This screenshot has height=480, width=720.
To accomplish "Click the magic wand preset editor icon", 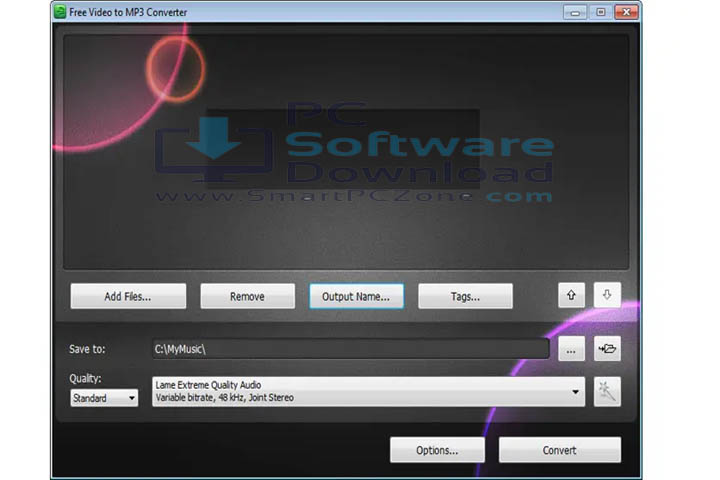I will point(607,391).
